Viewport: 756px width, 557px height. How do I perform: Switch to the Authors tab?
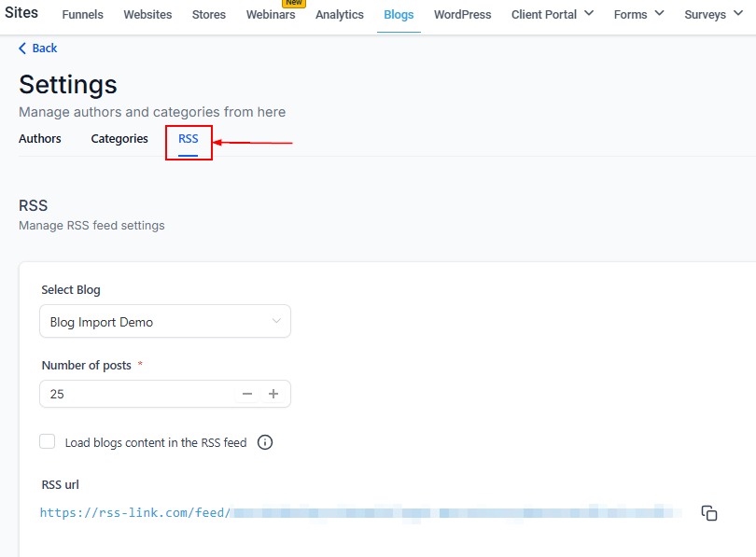pyautogui.click(x=40, y=139)
